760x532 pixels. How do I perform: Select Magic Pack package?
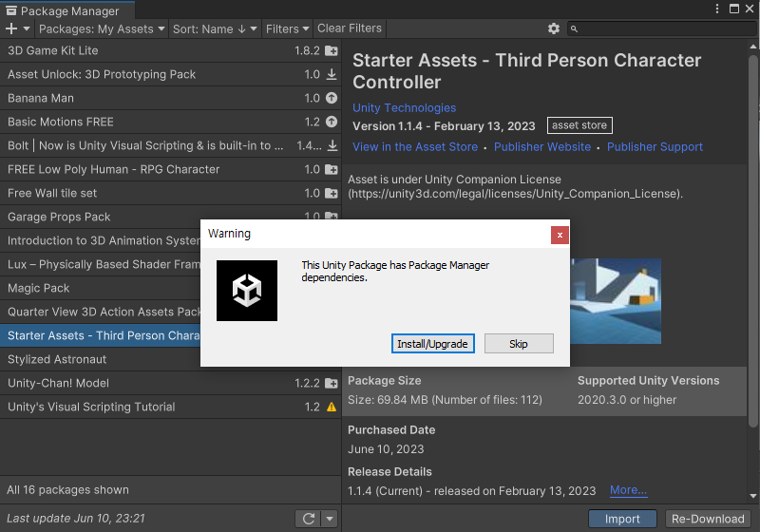[101, 288]
